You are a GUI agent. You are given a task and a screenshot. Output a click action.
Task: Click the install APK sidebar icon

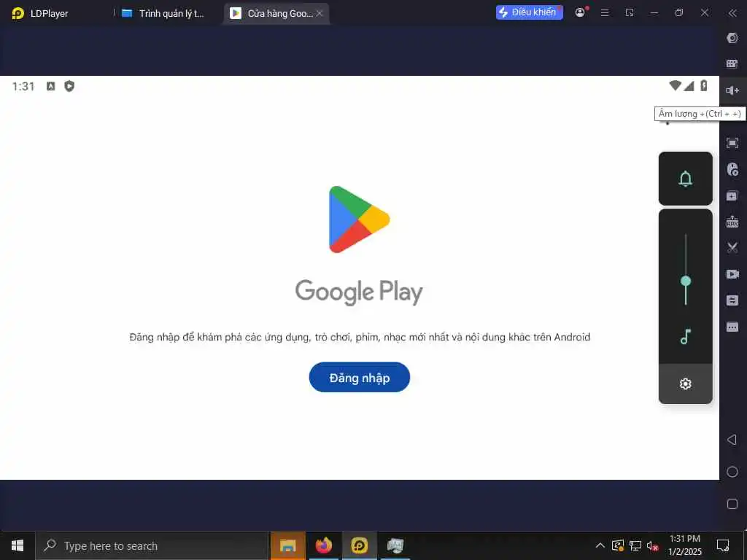coord(732,222)
